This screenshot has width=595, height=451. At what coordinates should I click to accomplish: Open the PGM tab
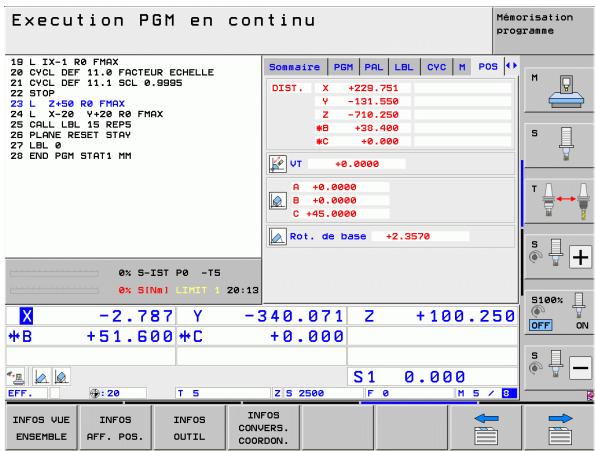pyautogui.click(x=343, y=67)
